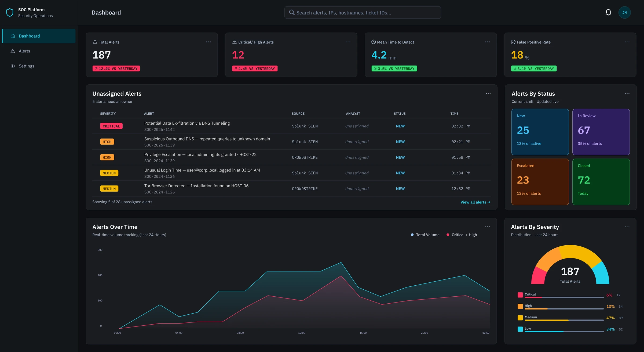This screenshot has height=352, width=644.
Task: Click the Settings gear icon in sidebar
Action: tap(13, 66)
